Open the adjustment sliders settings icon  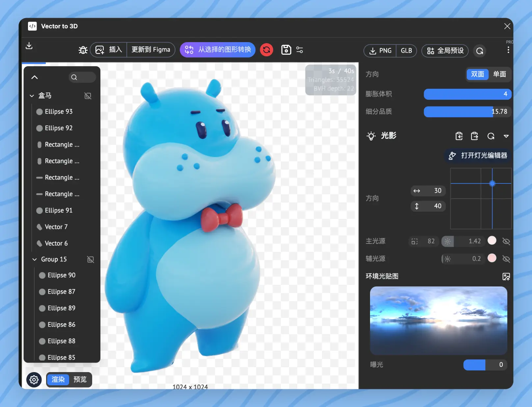[x=300, y=50]
